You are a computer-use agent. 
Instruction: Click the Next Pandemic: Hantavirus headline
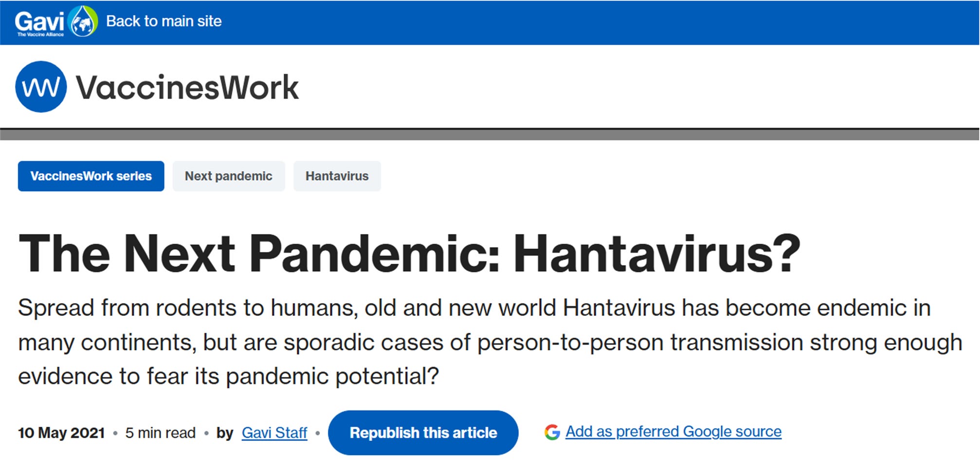(x=409, y=254)
